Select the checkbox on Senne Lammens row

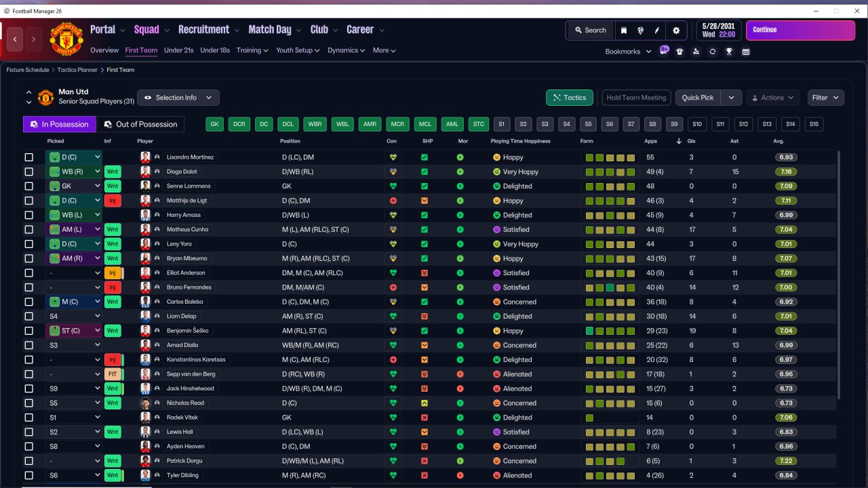28,186
